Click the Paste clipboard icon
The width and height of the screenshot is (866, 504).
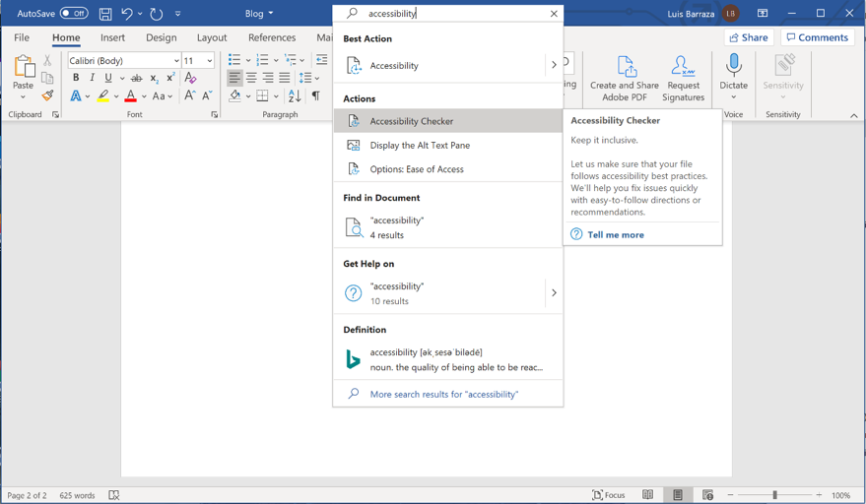[24, 66]
